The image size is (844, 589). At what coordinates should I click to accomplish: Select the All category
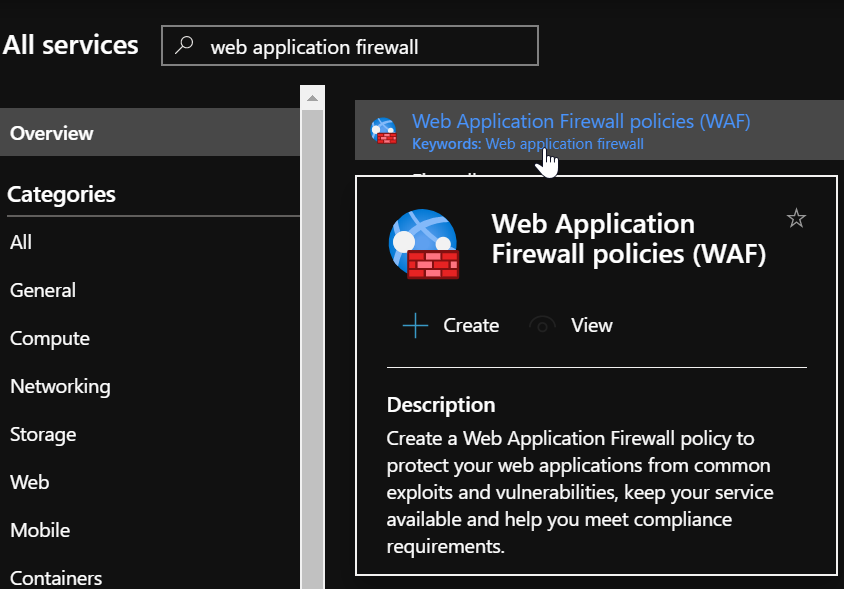click(21, 242)
